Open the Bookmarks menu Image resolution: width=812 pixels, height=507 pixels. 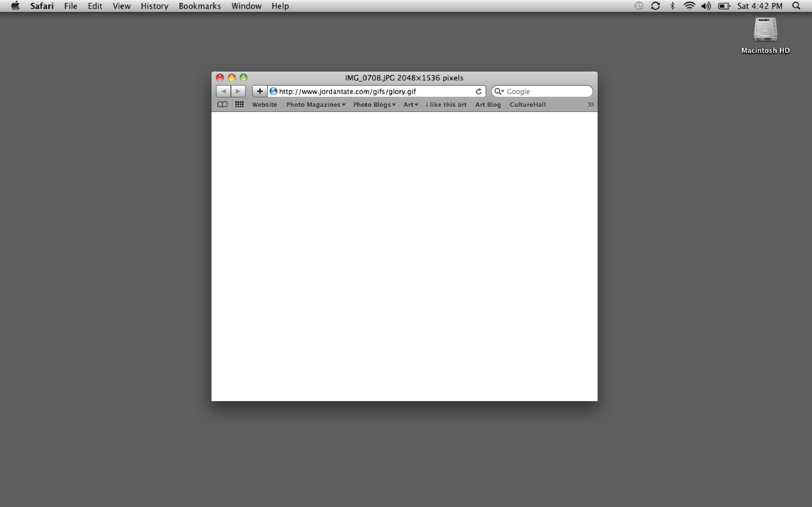(200, 6)
